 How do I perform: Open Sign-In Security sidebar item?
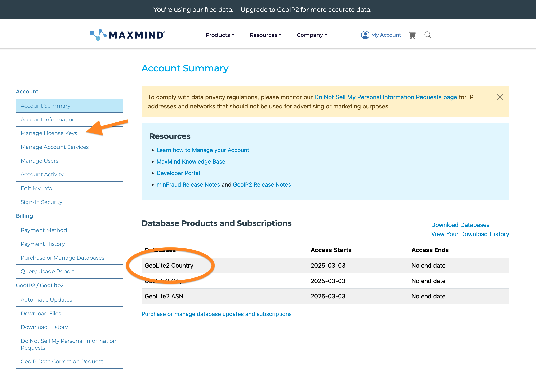(41, 202)
